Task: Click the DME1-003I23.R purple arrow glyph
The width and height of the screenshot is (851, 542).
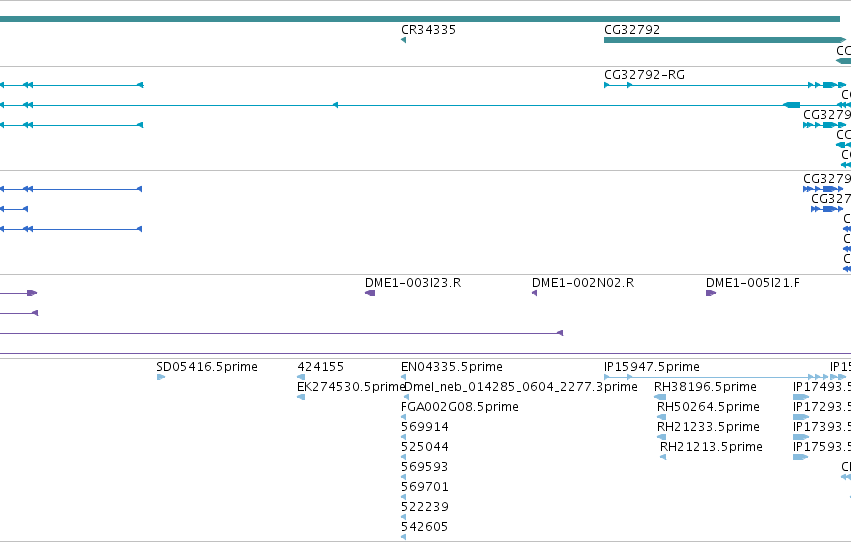Action: (x=370, y=293)
